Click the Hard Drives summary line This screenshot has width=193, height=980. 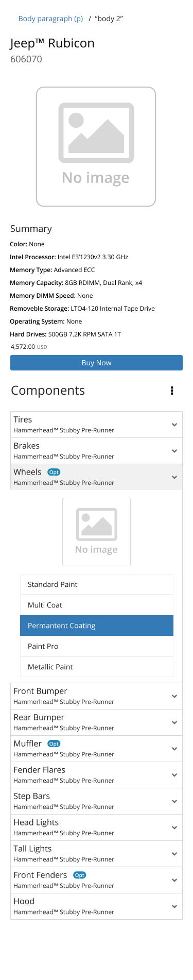point(65,334)
